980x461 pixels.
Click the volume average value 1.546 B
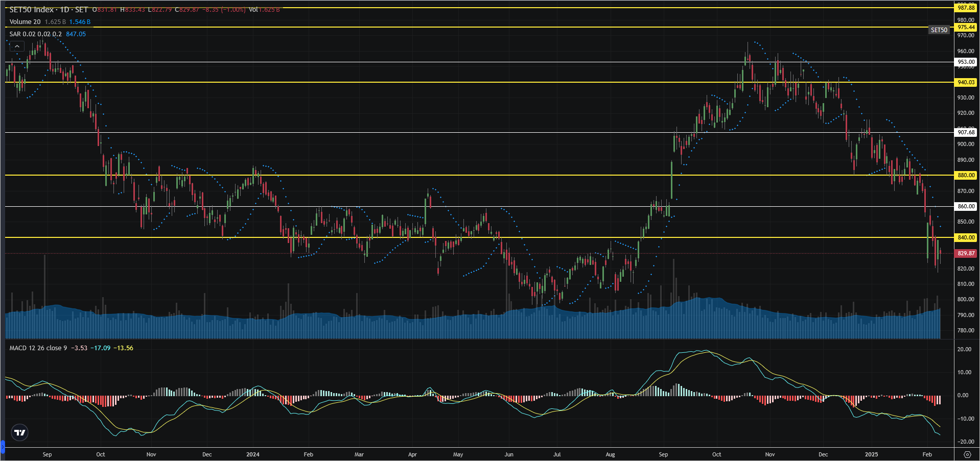click(80, 22)
